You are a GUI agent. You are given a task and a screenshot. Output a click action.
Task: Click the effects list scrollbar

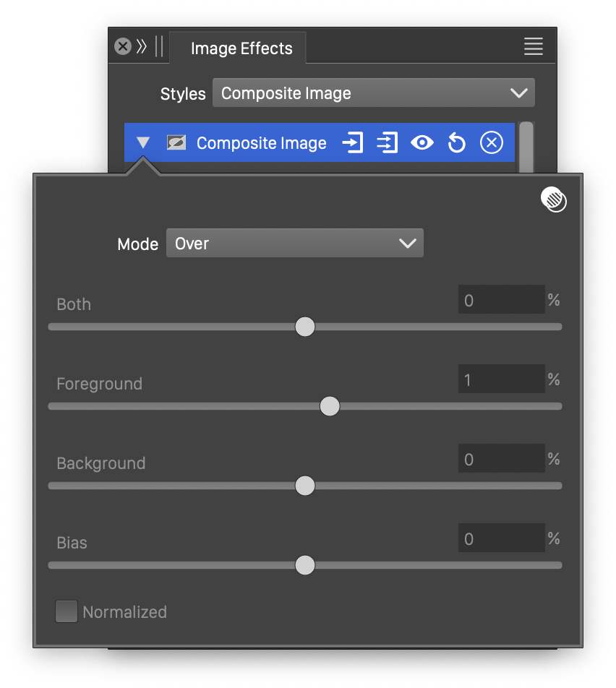coord(526,147)
